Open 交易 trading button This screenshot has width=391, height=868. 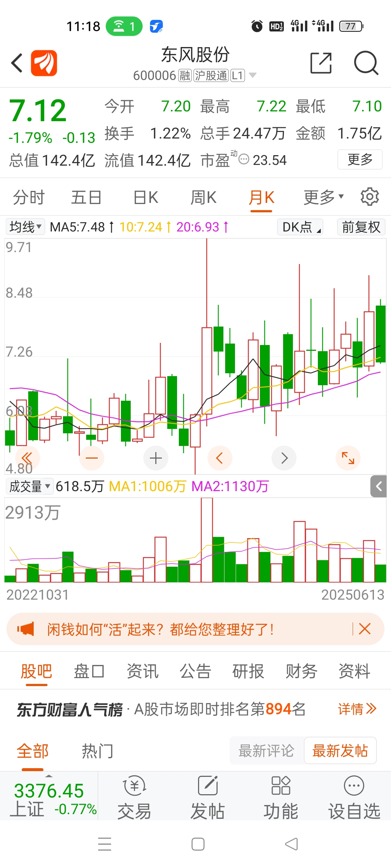(134, 797)
